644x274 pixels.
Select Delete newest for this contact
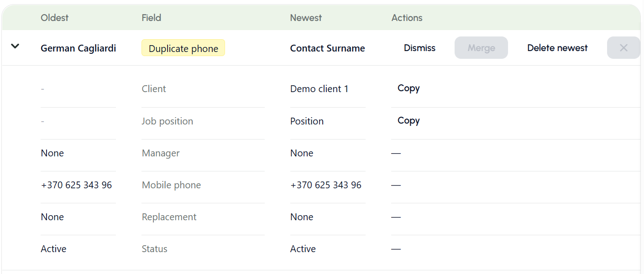point(557,47)
